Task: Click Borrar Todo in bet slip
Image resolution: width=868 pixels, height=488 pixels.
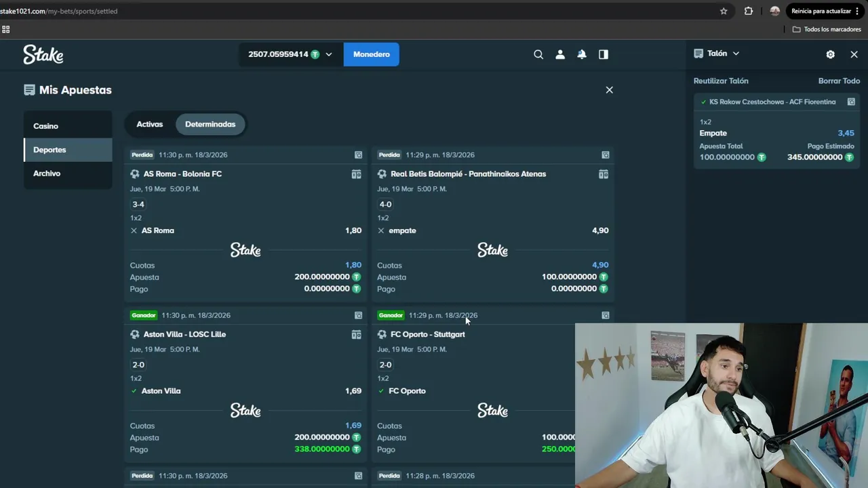Action: (x=839, y=81)
